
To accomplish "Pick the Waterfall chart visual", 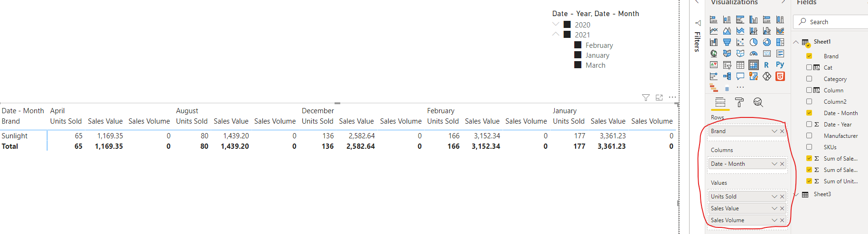I will pyautogui.click(x=713, y=42).
